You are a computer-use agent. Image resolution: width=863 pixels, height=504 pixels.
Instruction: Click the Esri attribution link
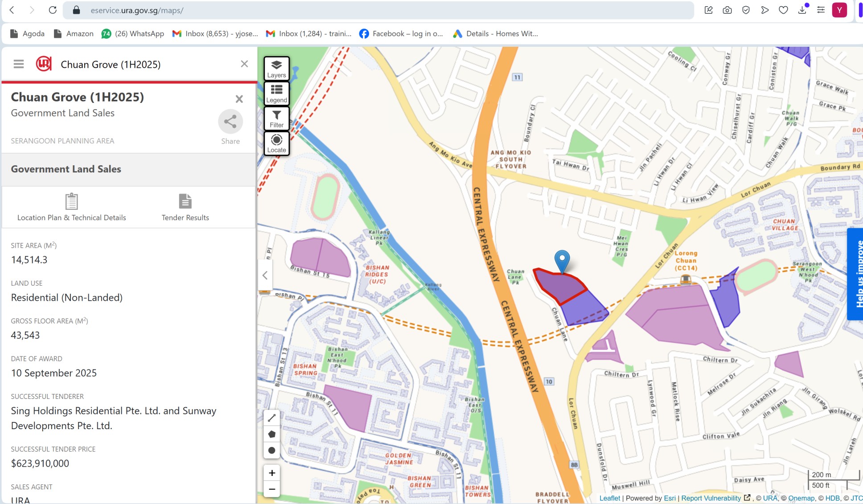click(x=670, y=498)
